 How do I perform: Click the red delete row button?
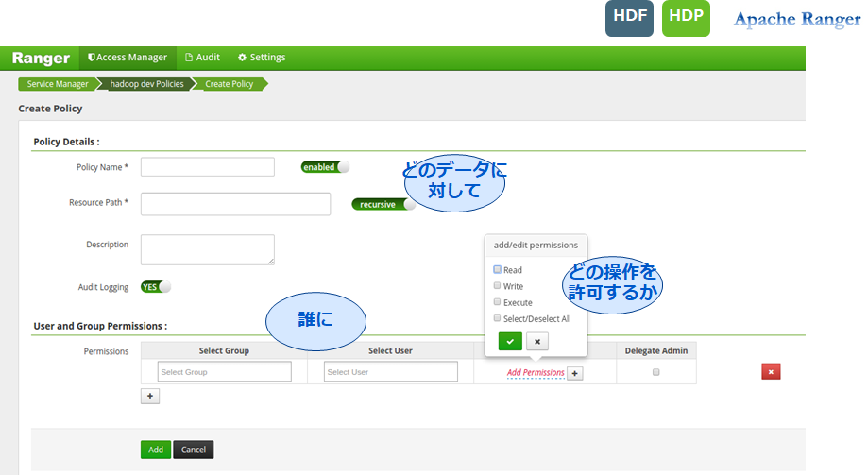[x=771, y=372]
